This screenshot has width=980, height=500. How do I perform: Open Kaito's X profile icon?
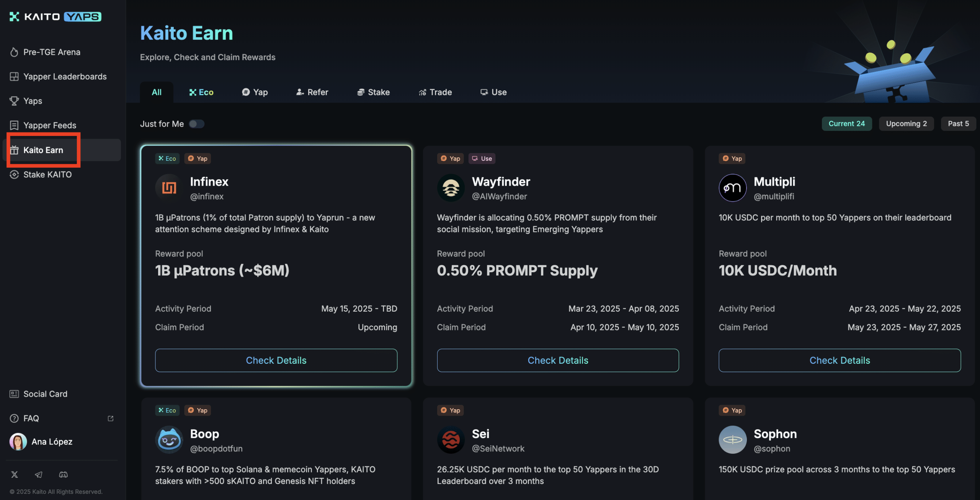[15, 474]
